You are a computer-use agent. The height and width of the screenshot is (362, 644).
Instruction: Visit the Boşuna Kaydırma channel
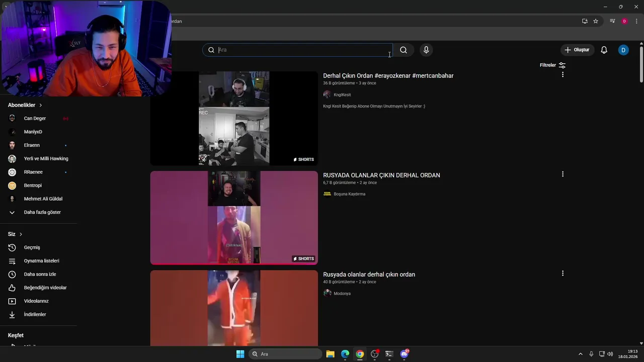[349, 194]
